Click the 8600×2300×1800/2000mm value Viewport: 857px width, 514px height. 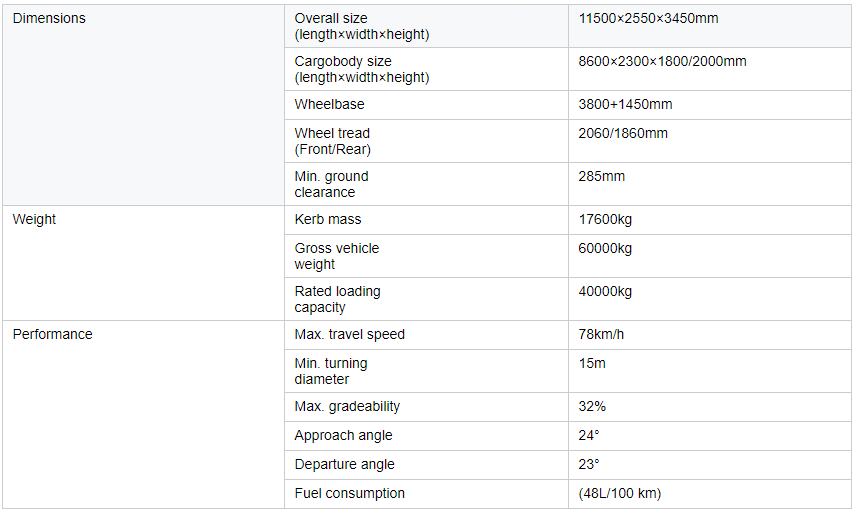(x=662, y=61)
